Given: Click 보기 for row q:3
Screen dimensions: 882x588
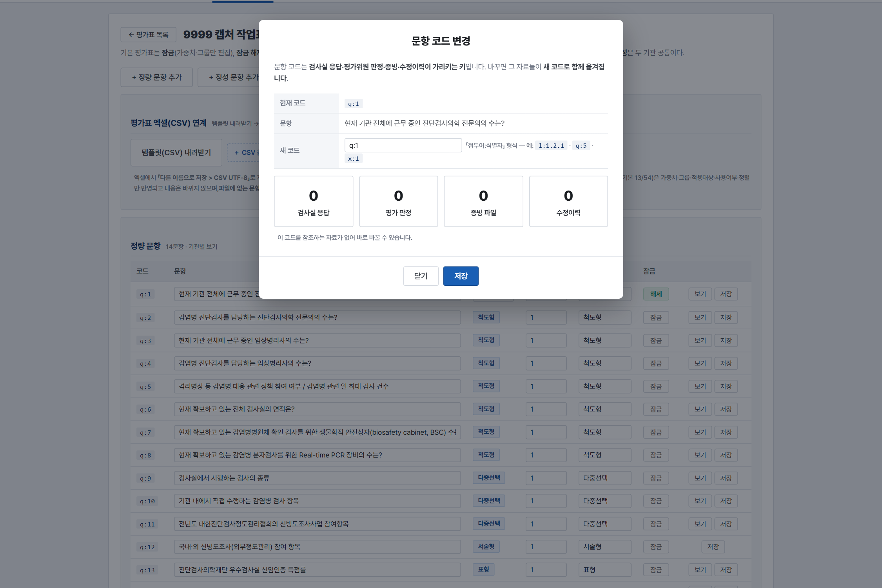Looking at the screenshot, I should pos(700,341).
